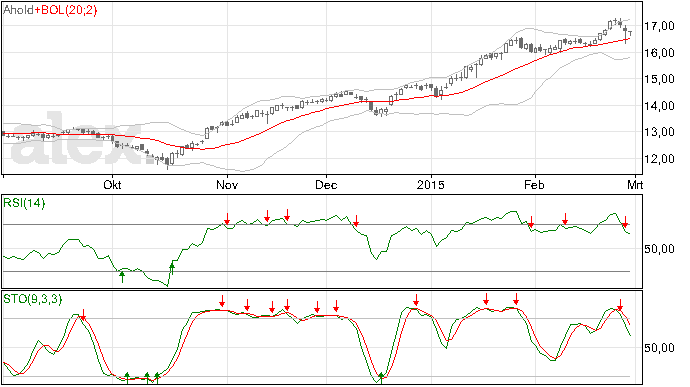
Task: Click the STO(9,3,3) indicator label
Action: coord(33,299)
